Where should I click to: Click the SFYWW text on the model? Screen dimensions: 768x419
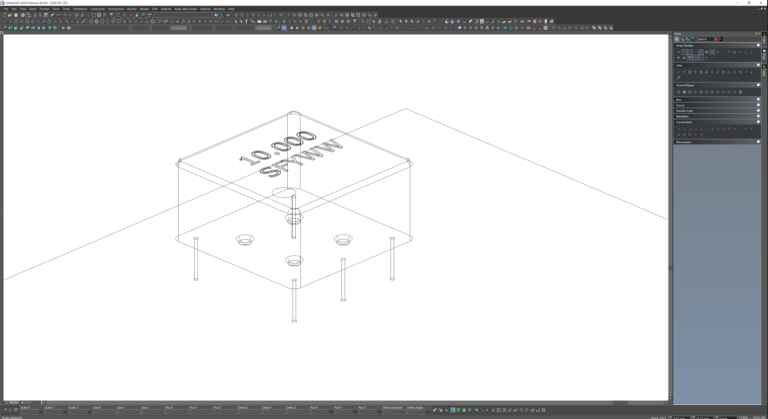(x=300, y=159)
